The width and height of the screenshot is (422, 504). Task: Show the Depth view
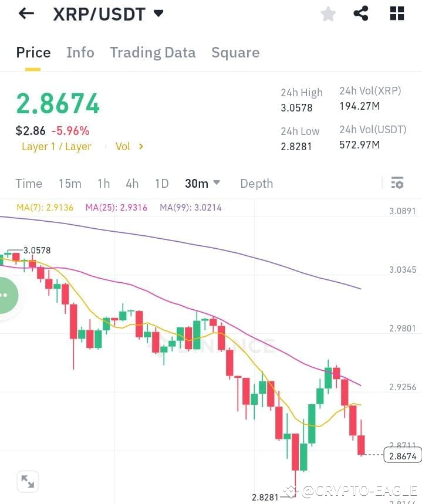coord(256,183)
